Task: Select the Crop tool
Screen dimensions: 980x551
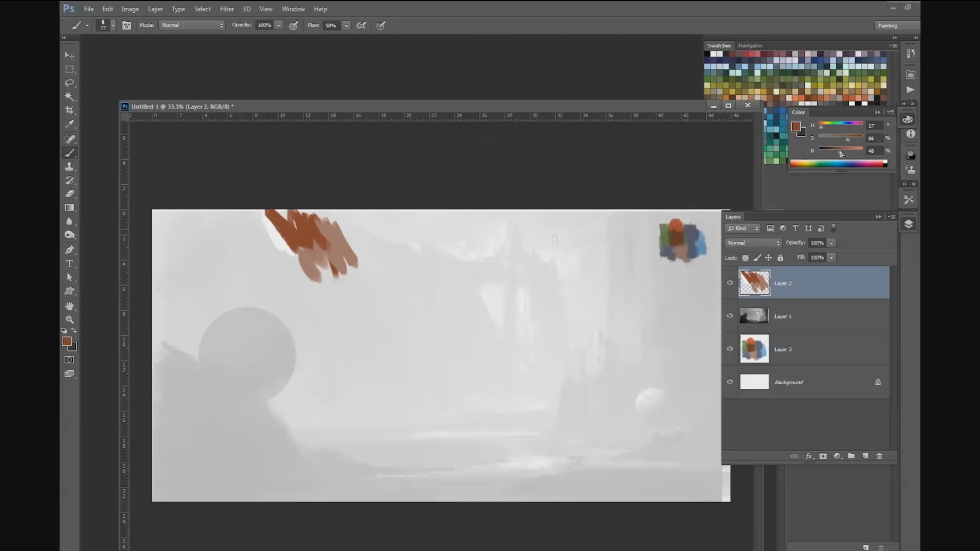Action: click(x=69, y=110)
